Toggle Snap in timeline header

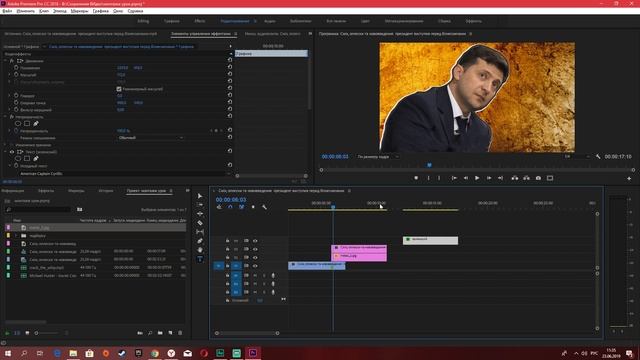tap(230, 207)
